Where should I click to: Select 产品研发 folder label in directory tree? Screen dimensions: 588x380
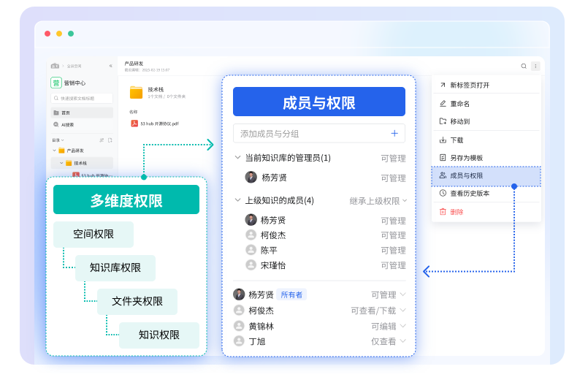[x=75, y=151]
